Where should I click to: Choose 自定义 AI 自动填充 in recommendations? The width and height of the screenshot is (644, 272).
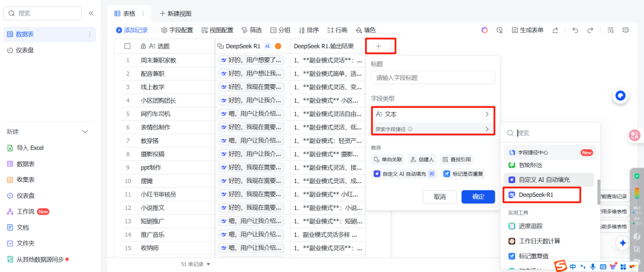[404, 174]
